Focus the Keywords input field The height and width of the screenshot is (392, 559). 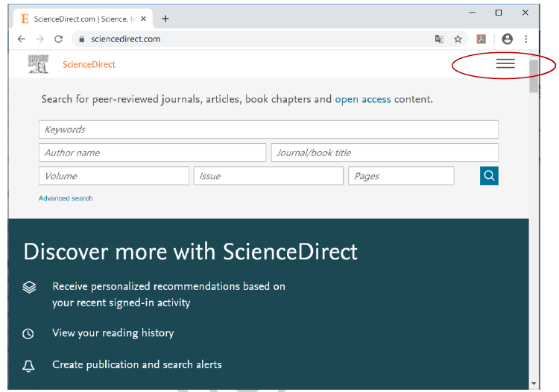(268, 130)
